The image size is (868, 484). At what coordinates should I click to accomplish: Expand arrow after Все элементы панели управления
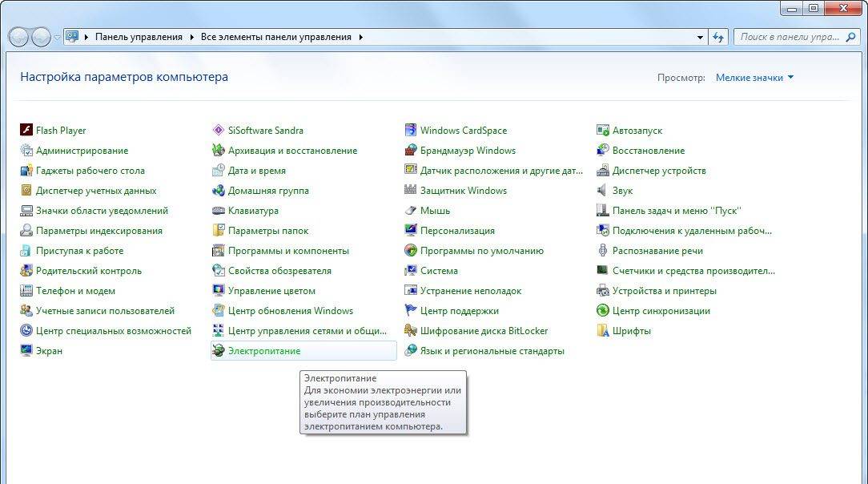pos(360,37)
